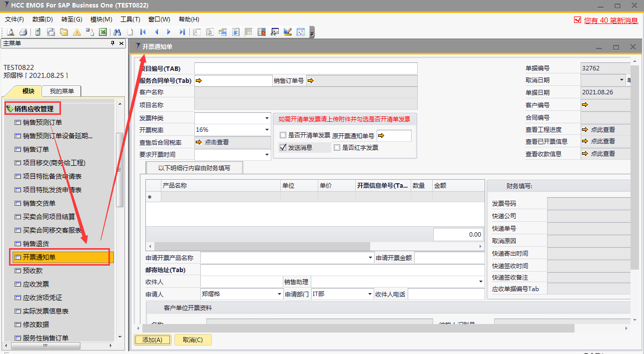
Task: Open the 申请部门 IT部 dropdown
Action: tap(370, 294)
